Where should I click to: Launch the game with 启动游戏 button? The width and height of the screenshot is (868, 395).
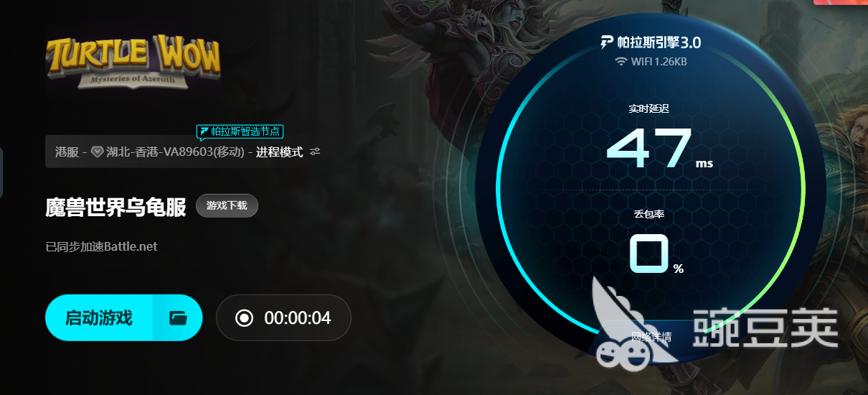(99, 317)
